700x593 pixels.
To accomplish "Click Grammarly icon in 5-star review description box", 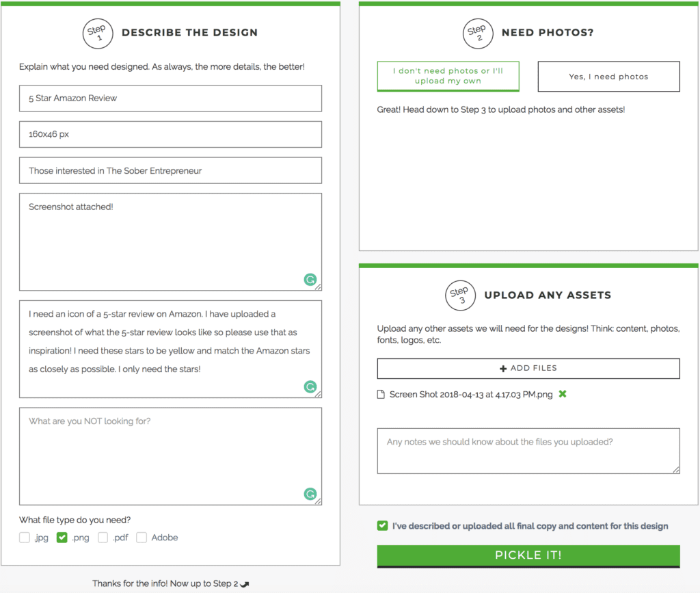I will (x=310, y=386).
